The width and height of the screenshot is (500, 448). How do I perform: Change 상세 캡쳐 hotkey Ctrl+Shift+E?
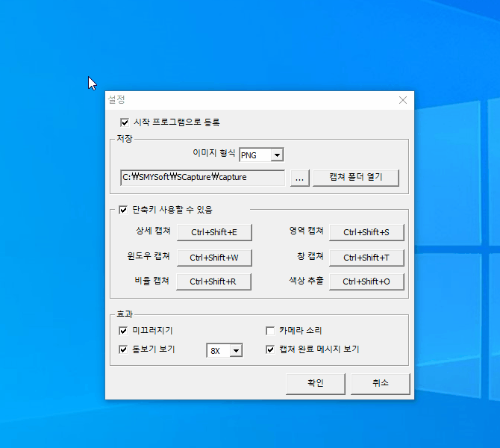point(214,232)
